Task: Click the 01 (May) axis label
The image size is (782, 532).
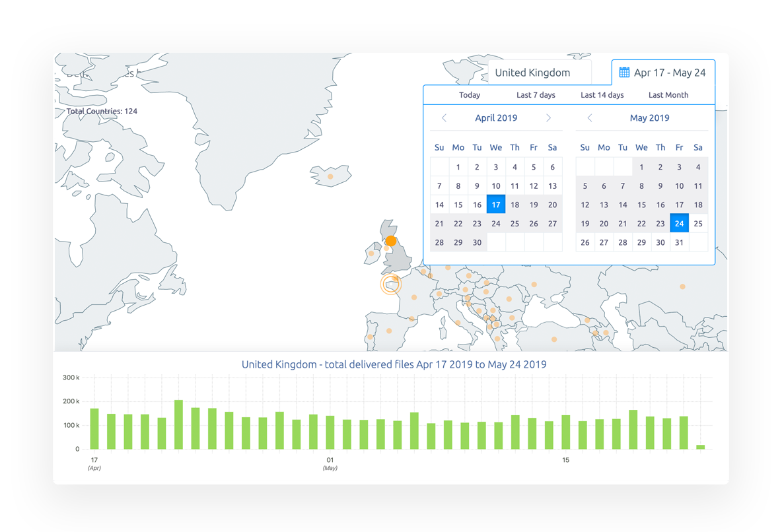Action: [330, 464]
